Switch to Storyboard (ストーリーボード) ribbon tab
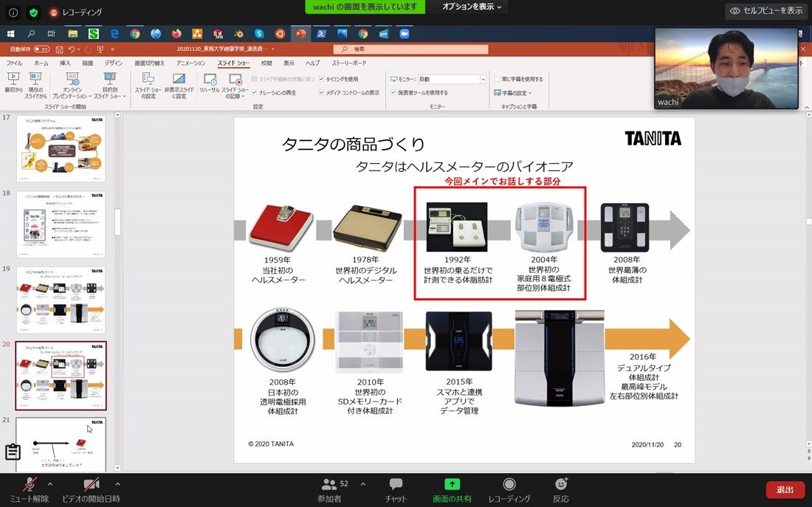Viewport: 812px width, 507px height. [349, 63]
